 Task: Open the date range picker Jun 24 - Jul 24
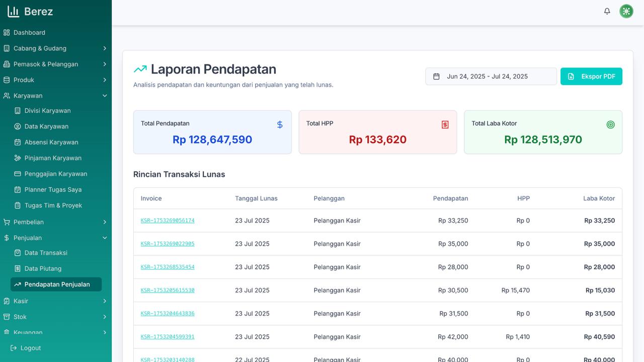(x=491, y=76)
